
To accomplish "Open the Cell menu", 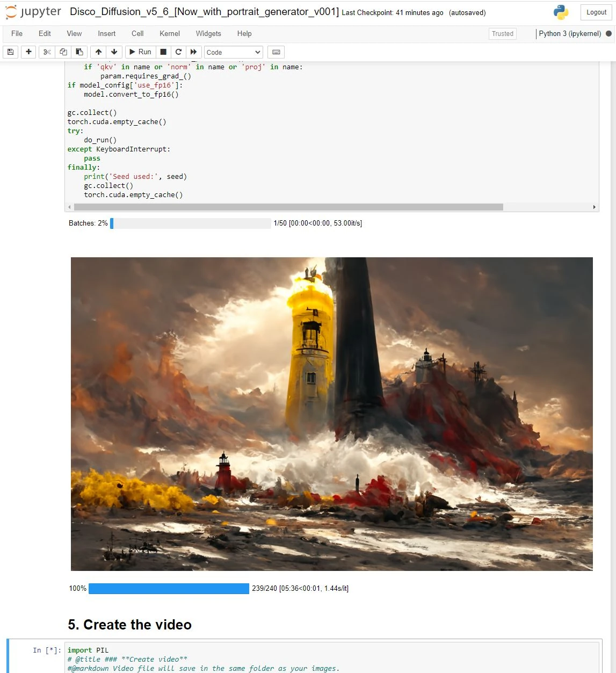I will click(137, 33).
